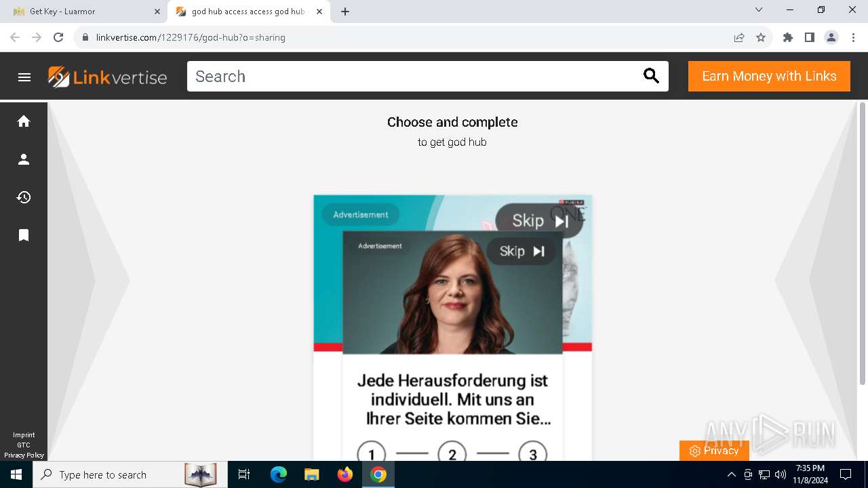Toggle Chrome side panel

point(810,37)
